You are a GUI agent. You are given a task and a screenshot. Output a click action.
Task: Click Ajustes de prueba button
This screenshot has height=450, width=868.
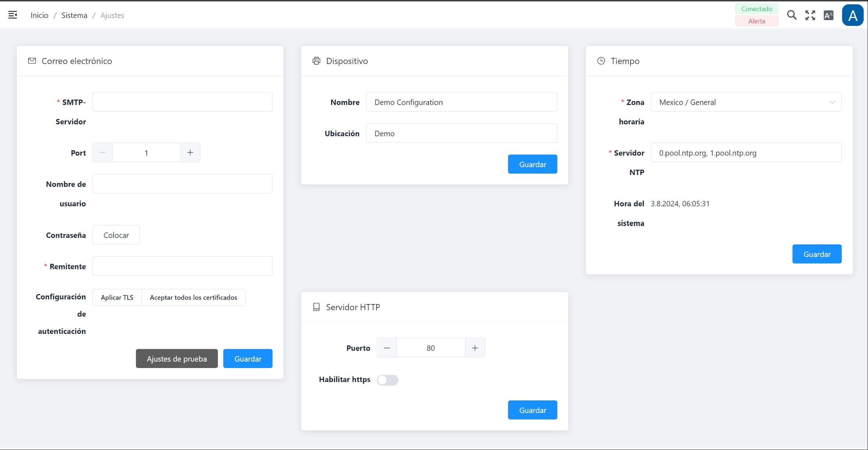click(177, 359)
